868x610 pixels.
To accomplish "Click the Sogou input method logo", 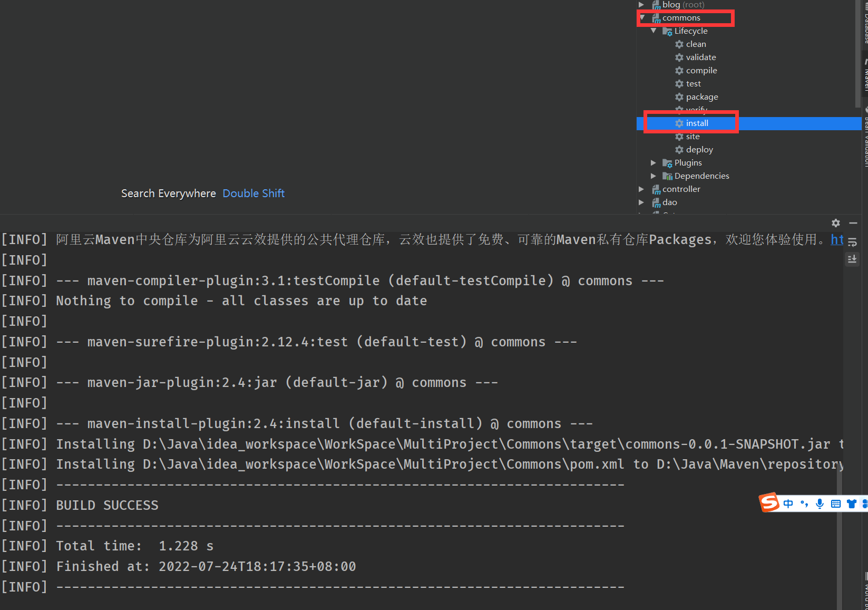I will tap(769, 502).
